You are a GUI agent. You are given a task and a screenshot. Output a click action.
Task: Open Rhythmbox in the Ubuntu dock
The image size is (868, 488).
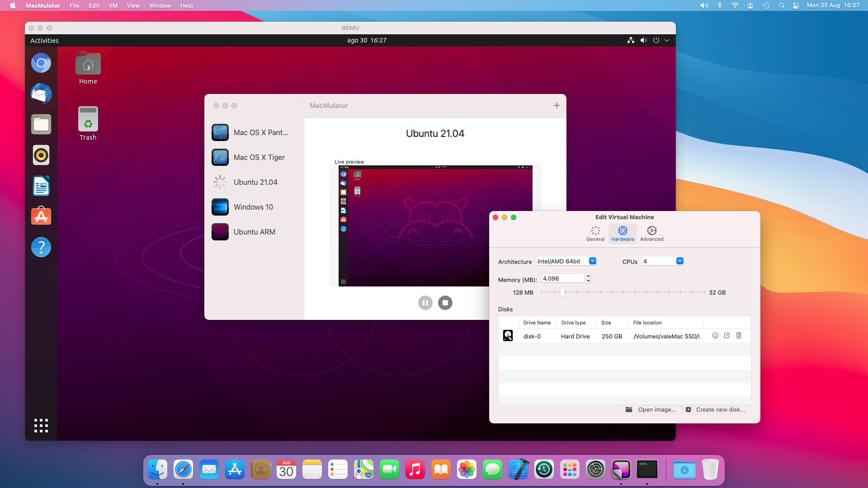pyautogui.click(x=41, y=155)
